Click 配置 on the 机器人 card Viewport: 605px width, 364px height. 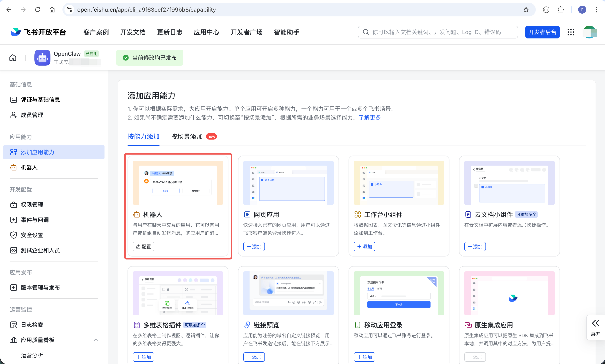[144, 246]
